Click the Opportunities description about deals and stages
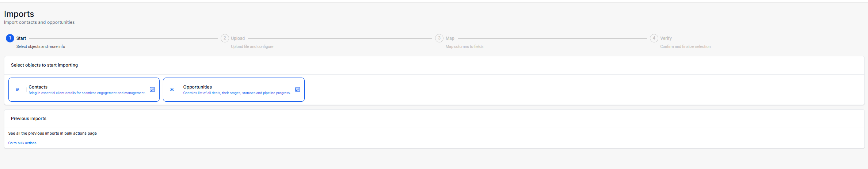This screenshot has height=169, width=868. (x=237, y=93)
